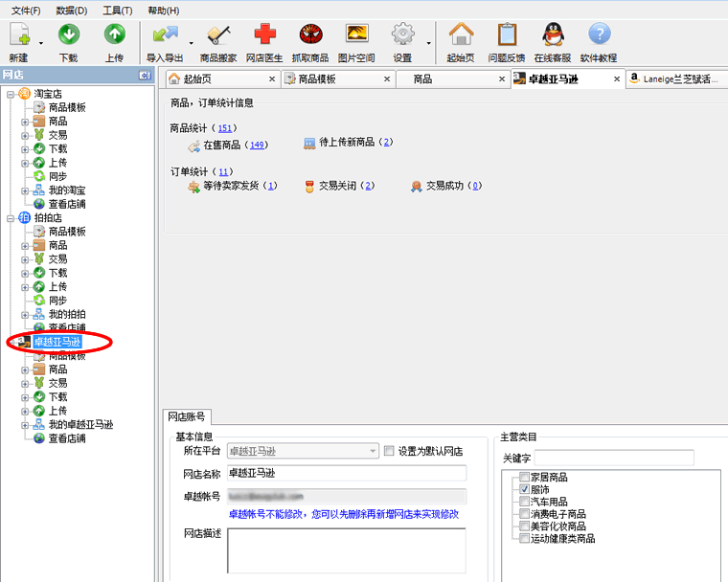Enable 设置为默认网店 checkbox
This screenshot has width=728, height=582.
coord(389,451)
